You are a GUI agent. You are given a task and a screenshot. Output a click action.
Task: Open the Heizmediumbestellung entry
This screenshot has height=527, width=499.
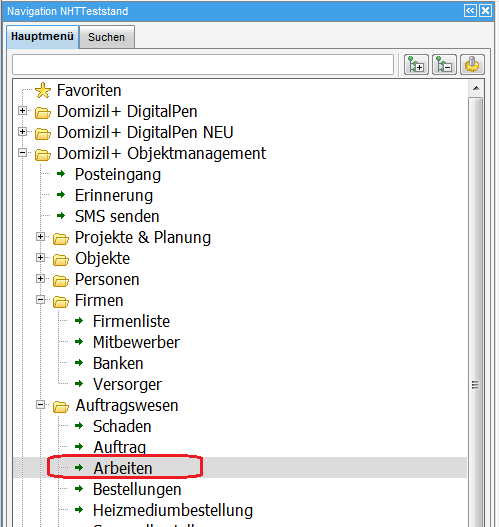[x=173, y=511]
